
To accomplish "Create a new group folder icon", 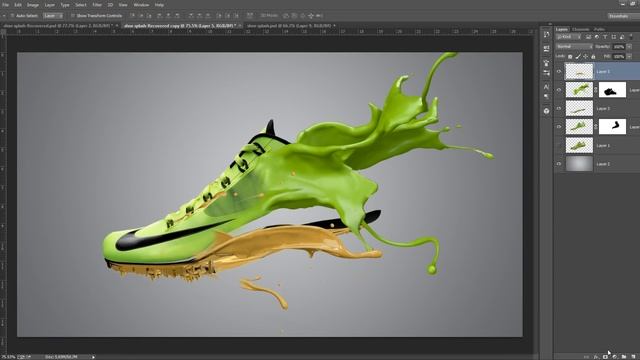I will pos(624,357).
